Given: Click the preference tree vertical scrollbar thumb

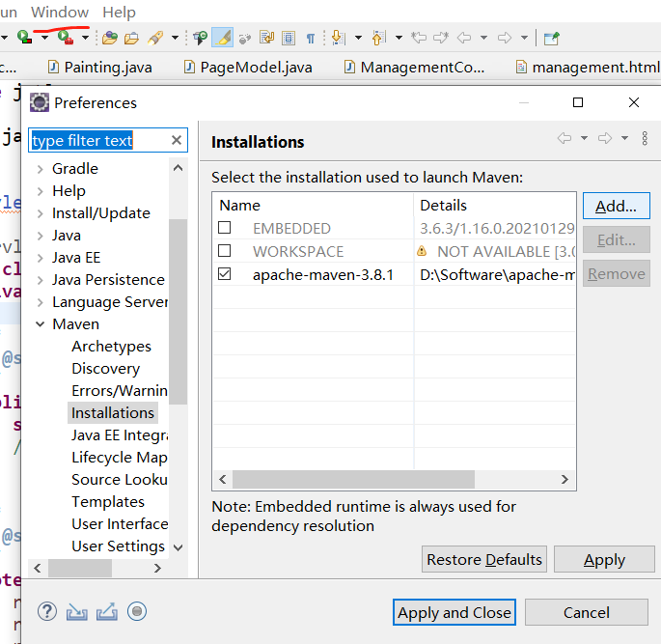Looking at the screenshot, I should pos(178,312).
